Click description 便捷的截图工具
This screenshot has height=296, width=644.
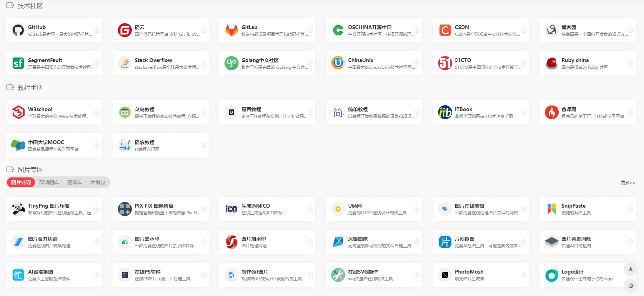point(576,213)
